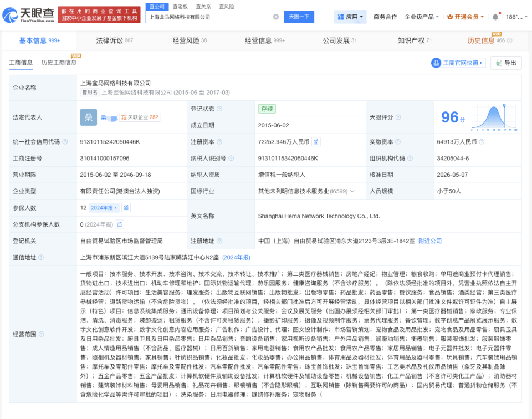Click the 存续 status badge
The image size is (532, 419).
(267, 109)
